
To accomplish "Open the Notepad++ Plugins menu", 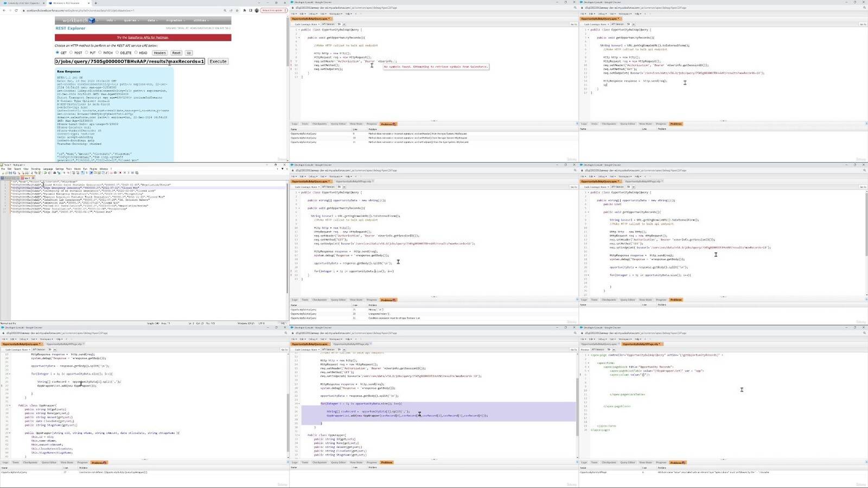I will click(x=93, y=169).
